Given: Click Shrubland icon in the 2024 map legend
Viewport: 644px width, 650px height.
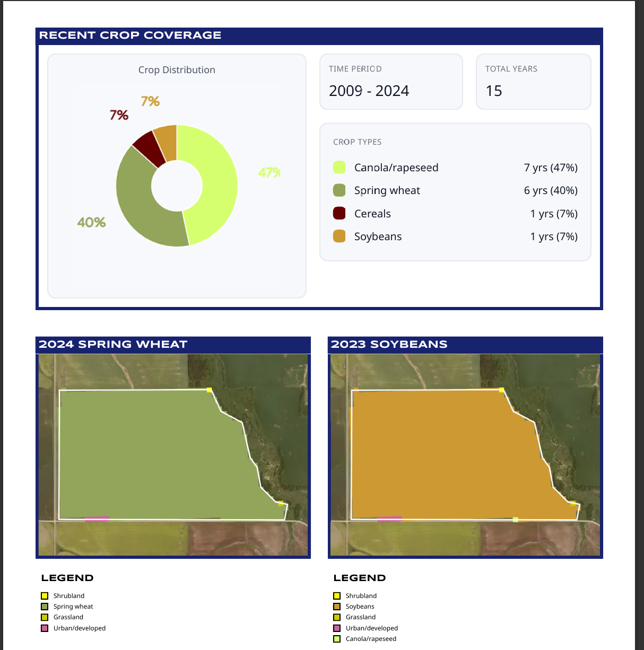Looking at the screenshot, I should pos(45,596).
